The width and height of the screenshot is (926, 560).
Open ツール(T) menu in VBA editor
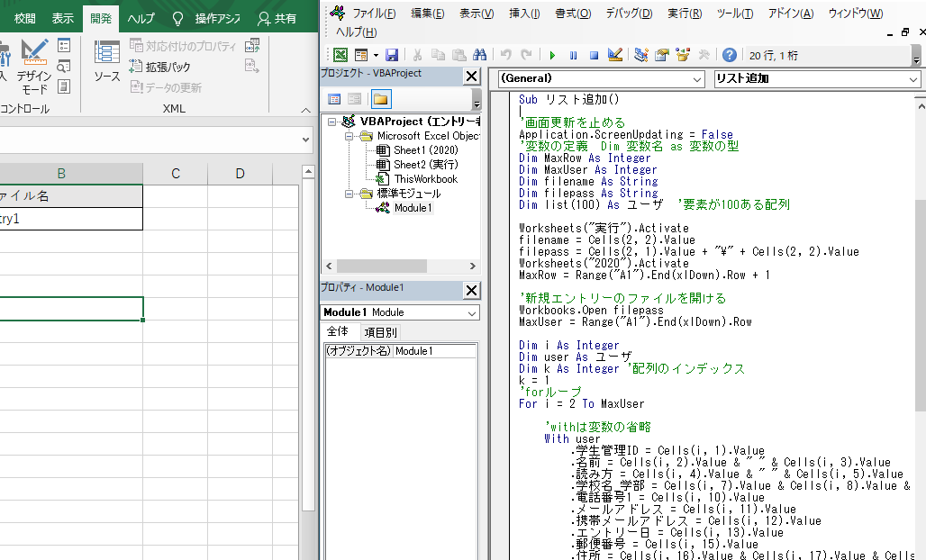point(735,13)
